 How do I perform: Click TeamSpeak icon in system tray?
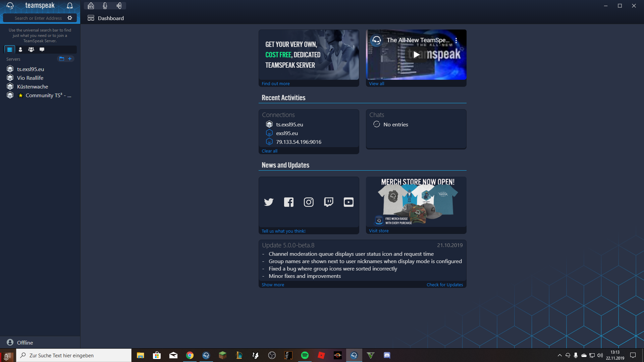point(568,355)
